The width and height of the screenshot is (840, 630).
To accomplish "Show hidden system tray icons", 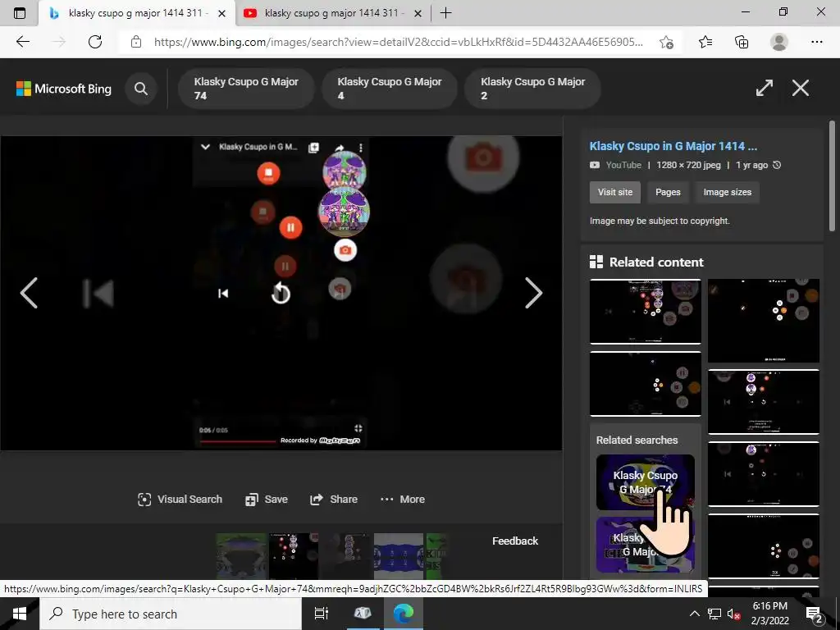I will tap(694, 614).
